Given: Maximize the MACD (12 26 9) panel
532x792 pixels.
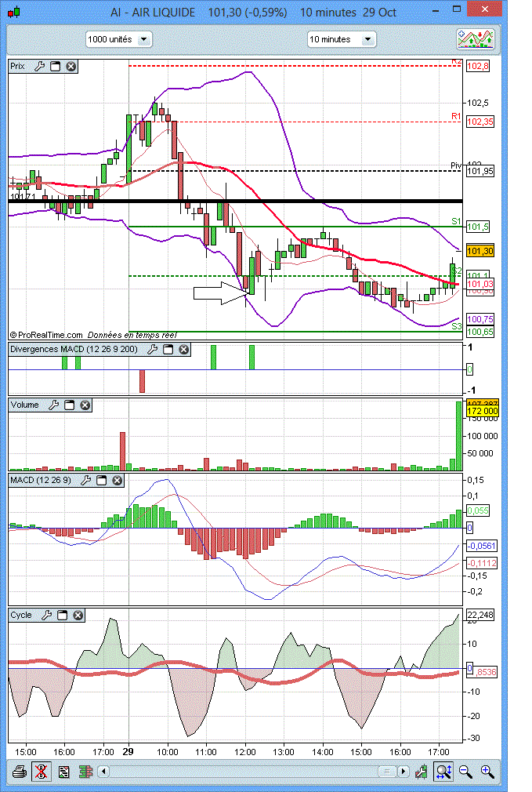Looking at the screenshot, I should (x=101, y=481).
